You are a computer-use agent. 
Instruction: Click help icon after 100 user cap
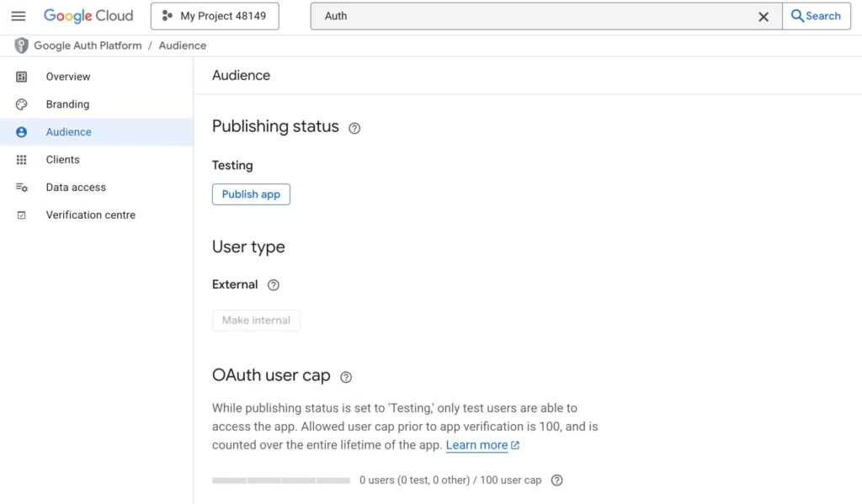(557, 480)
